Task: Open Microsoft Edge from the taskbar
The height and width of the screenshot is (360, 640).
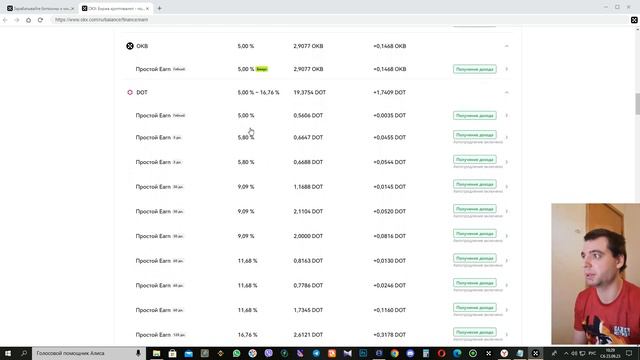Action: coord(457,353)
